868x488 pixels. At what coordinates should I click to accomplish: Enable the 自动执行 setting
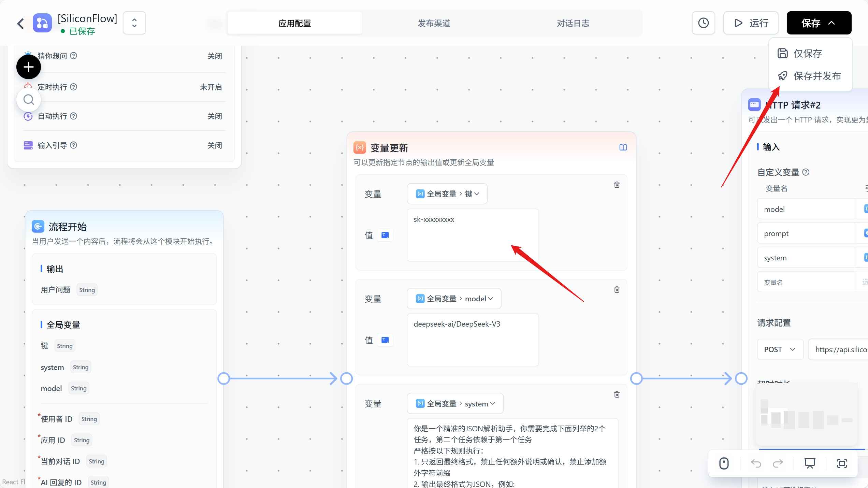[x=215, y=116]
